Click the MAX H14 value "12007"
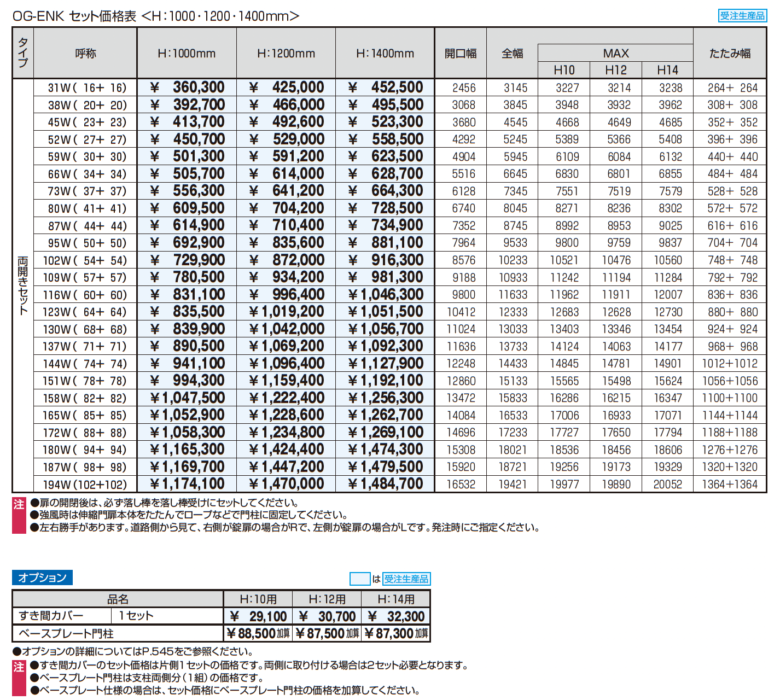The width and height of the screenshot is (780, 700). [668, 295]
